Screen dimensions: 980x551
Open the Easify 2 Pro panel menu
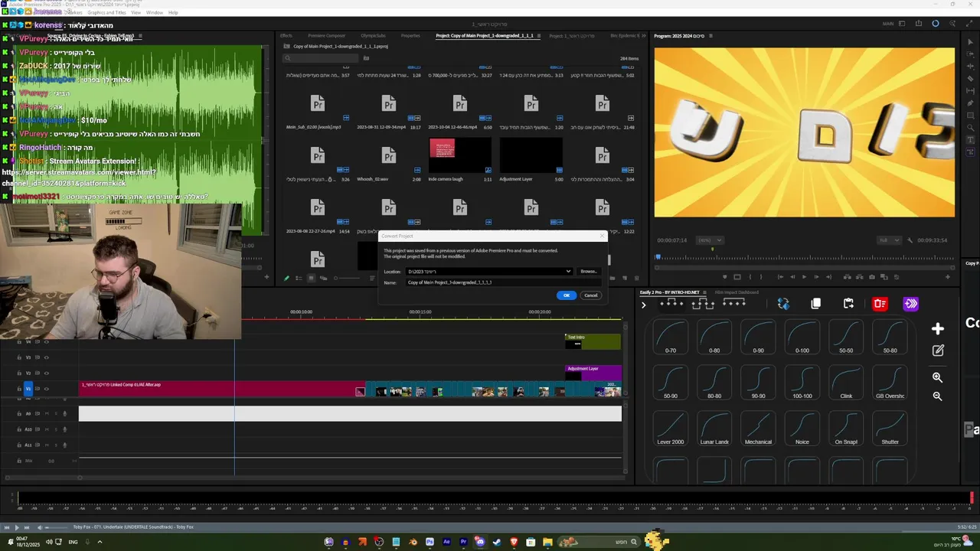tap(705, 292)
